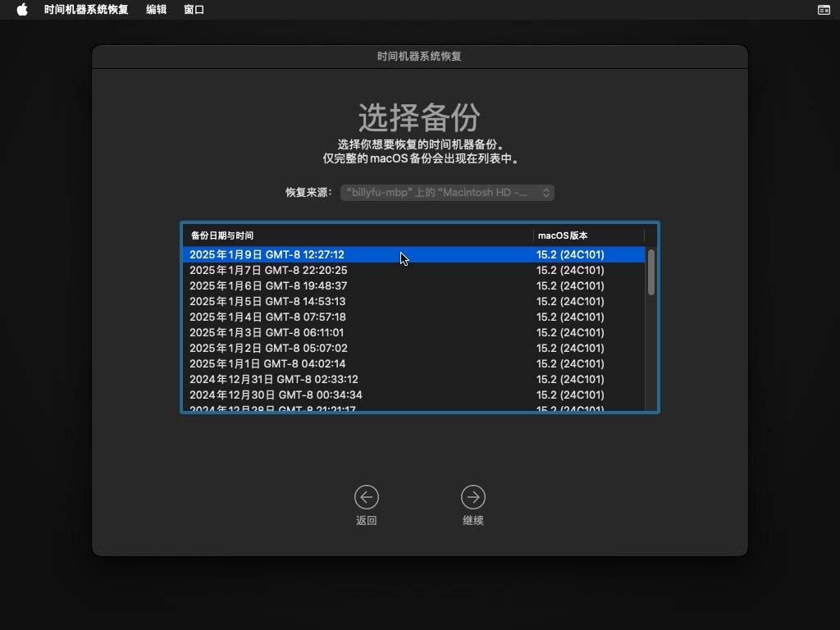
Task: Sort by macOS版本 column header
Action: coord(563,235)
